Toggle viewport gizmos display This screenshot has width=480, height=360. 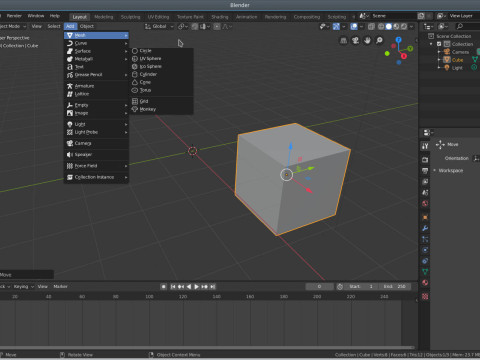pos(336,26)
